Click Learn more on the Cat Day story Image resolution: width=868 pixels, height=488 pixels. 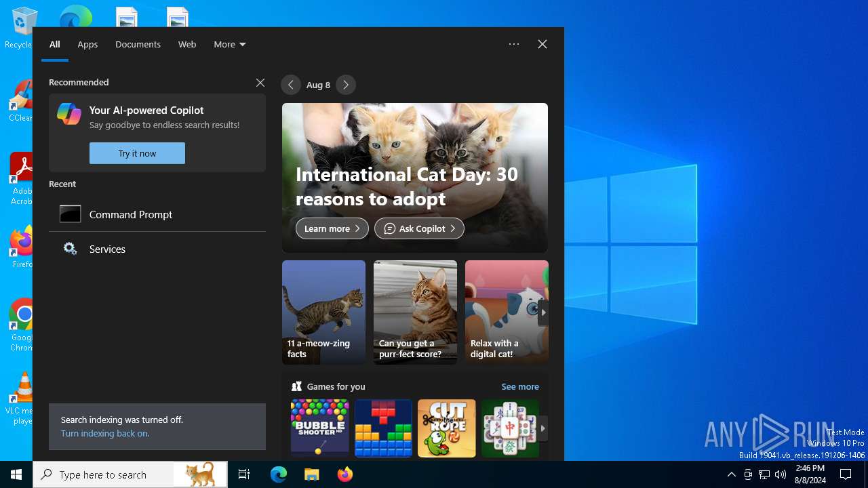[x=332, y=228]
